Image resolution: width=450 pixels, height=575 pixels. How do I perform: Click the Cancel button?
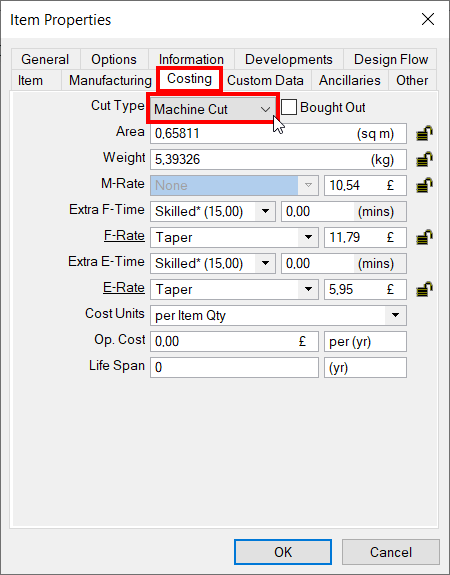(x=391, y=552)
